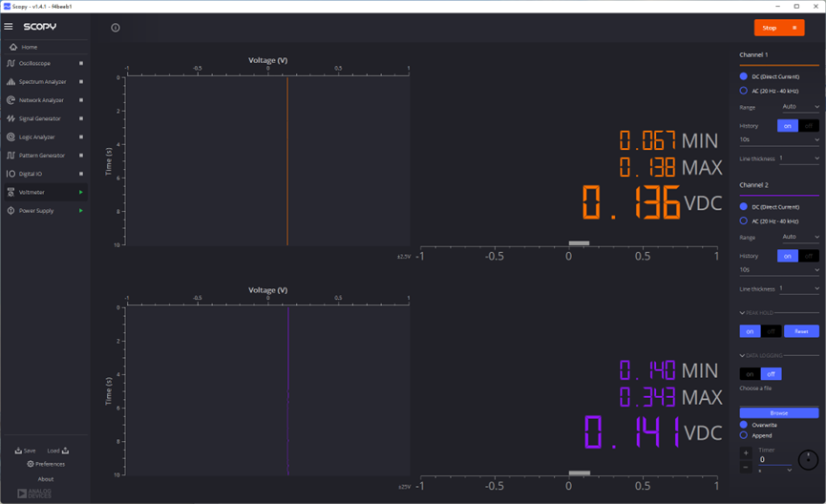
Task: Select the Append option
Action: 743,435
